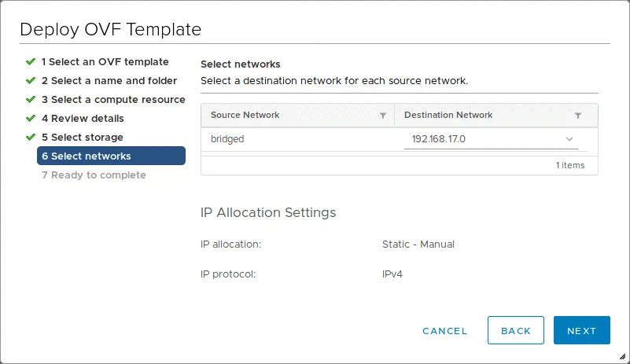
Task: Click green checkmark beside Select storage
Action: tap(30, 137)
